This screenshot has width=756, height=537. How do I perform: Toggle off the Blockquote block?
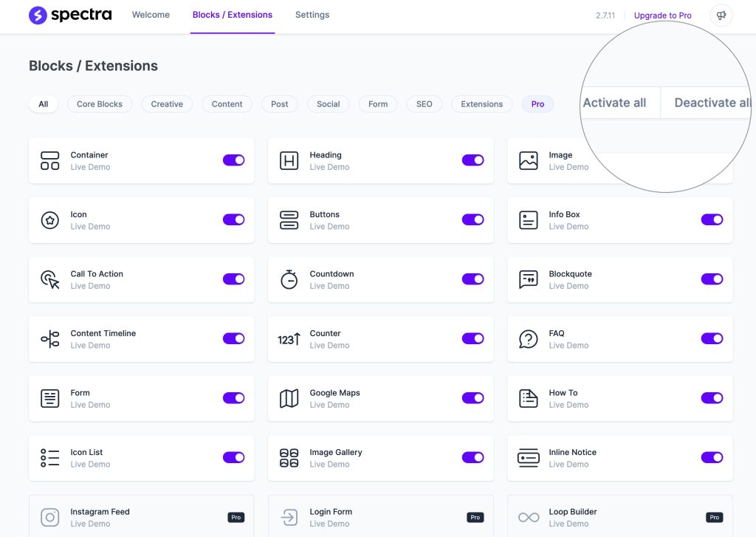[x=712, y=279]
